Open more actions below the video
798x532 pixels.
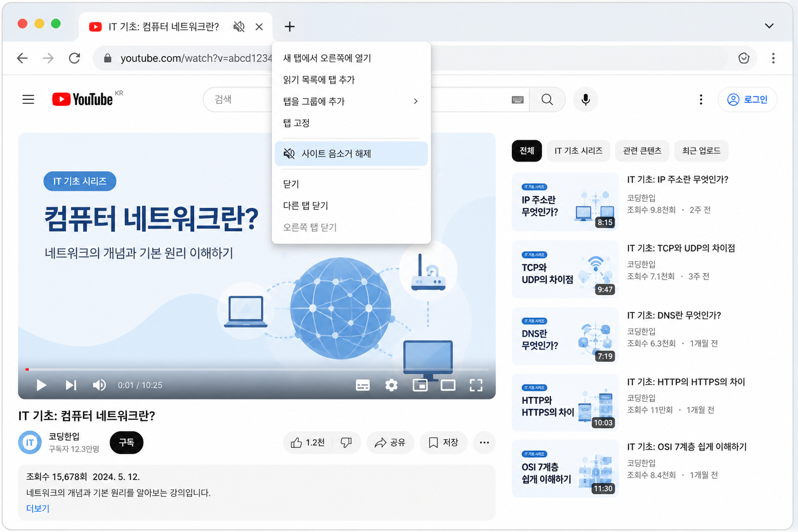(484, 443)
